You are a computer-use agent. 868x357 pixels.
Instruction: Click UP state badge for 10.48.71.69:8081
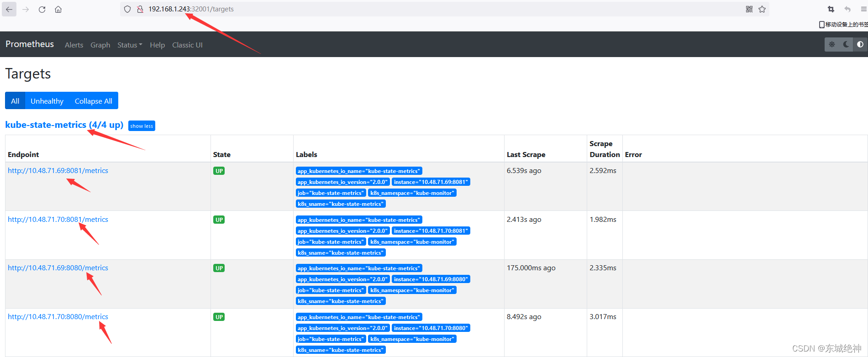[x=219, y=171]
